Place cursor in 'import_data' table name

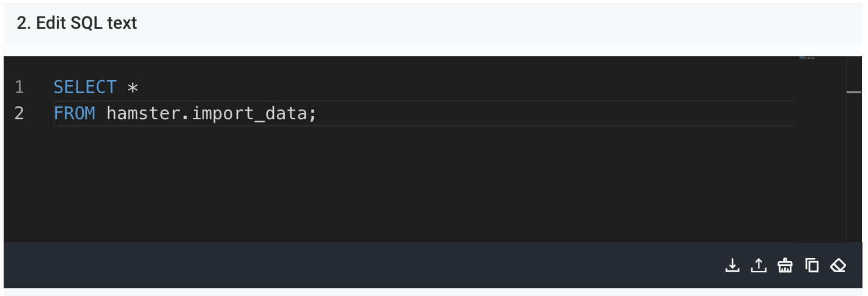pyautogui.click(x=249, y=114)
